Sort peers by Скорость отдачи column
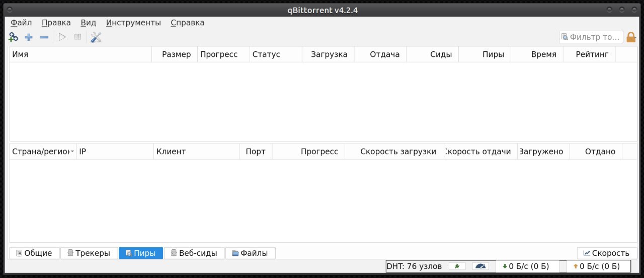The image size is (644, 278). 480,152
